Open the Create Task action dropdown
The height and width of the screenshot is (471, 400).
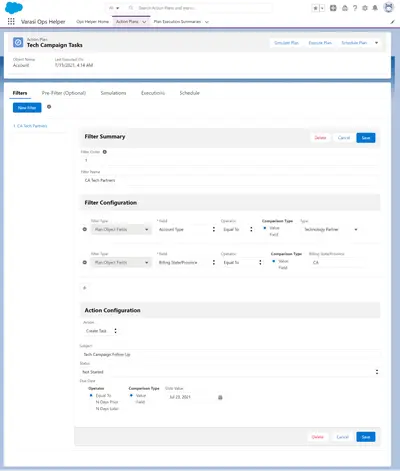coord(101,331)
